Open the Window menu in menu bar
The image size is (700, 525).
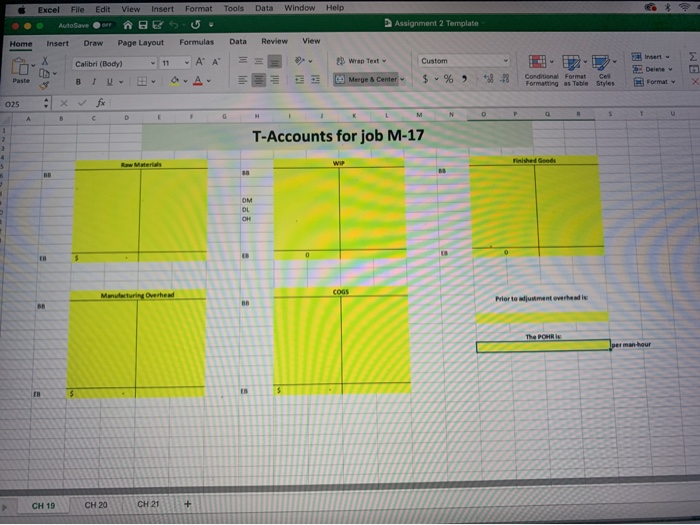point(300,8)
